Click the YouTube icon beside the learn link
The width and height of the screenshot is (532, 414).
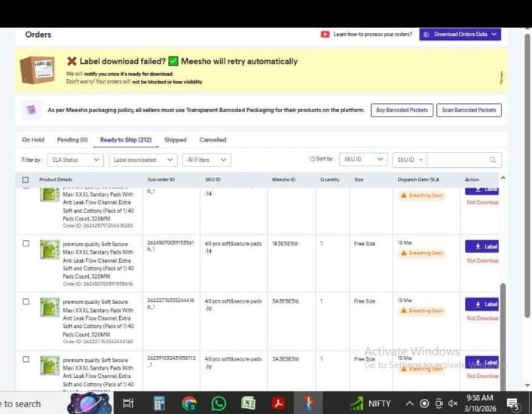point(325,35)
